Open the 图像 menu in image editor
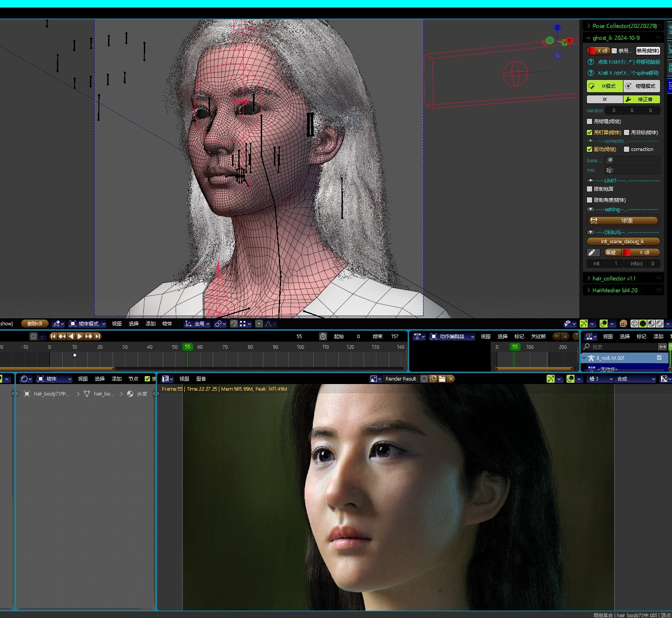The height and width of the screenshot is (618, 672). pyautogui.click(x=201, y=379)
